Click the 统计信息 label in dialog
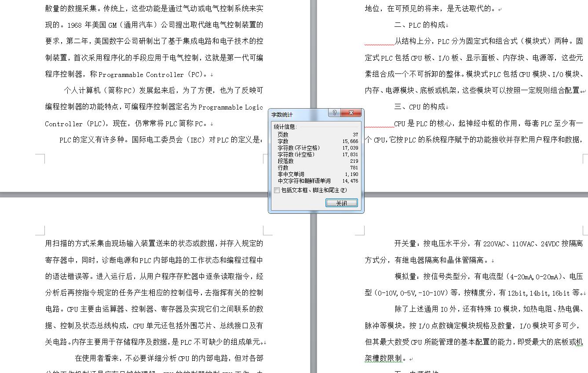This screenshot has width=588, height=373. [x=285, y=127]
